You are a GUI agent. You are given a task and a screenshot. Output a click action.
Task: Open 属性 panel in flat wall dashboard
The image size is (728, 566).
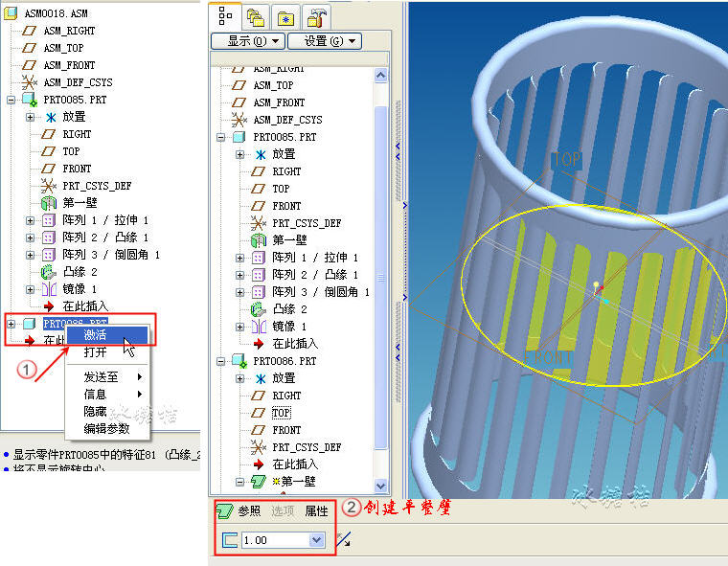coord(317,511)
